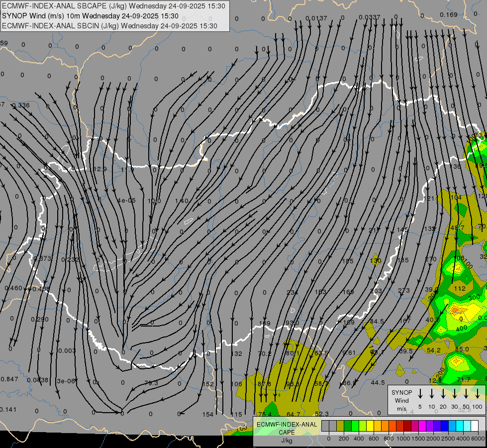
Task: Click the map value '0.336'
Action: tap(21, 106)
